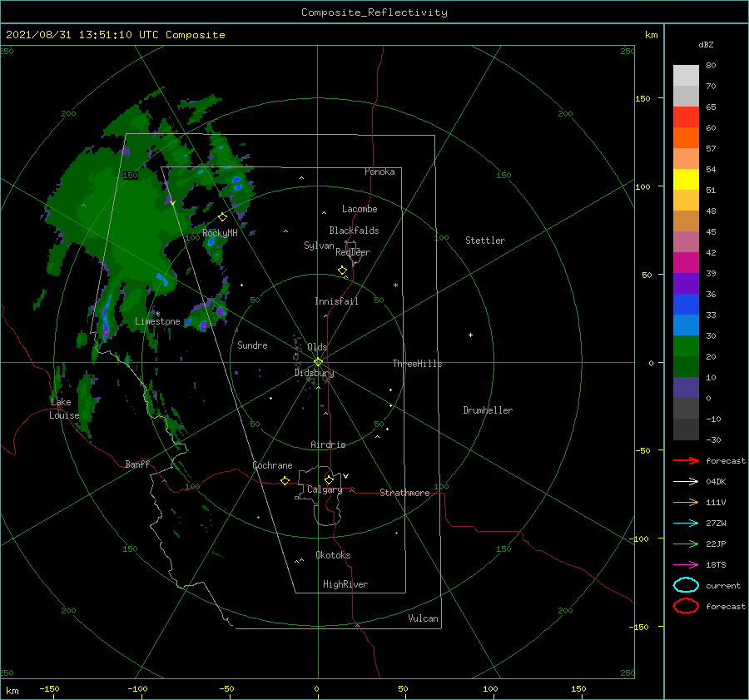Click the yellow diamond marker near RockyMH
Image resolution: width=749 pixels, height=700 pixels.
point(222,217)
